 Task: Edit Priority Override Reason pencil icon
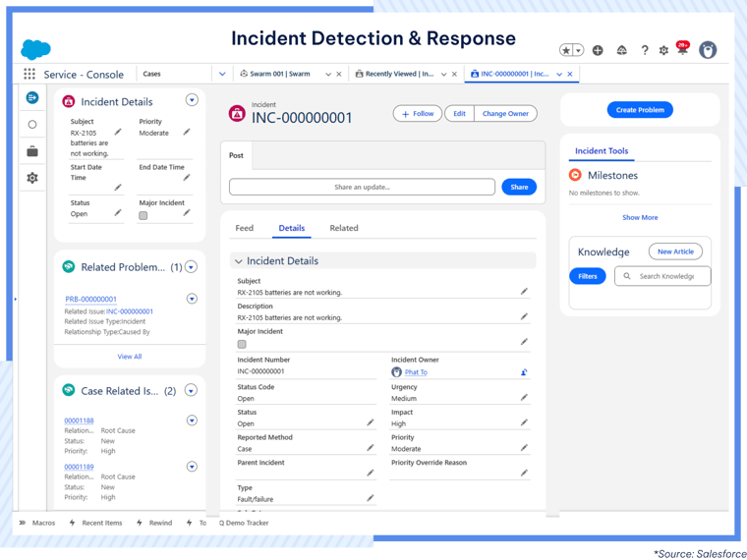pyautogui.click(x=524, y=473)
